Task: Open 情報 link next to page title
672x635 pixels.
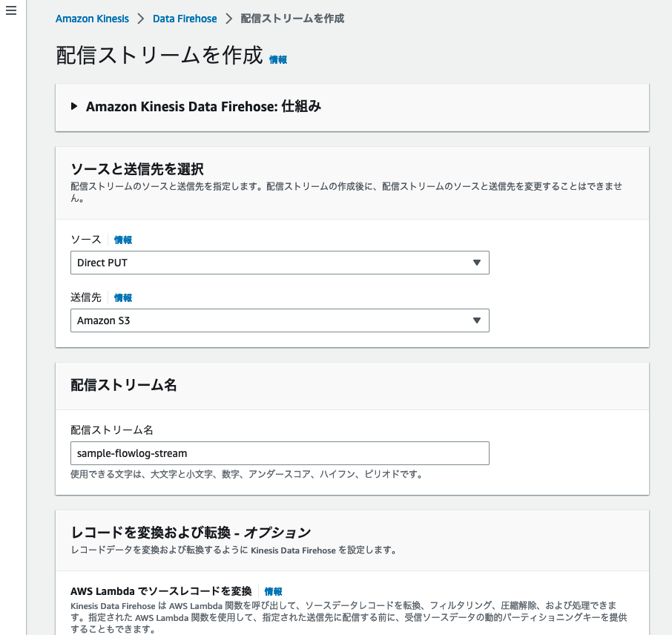Action: pos(278,59)
